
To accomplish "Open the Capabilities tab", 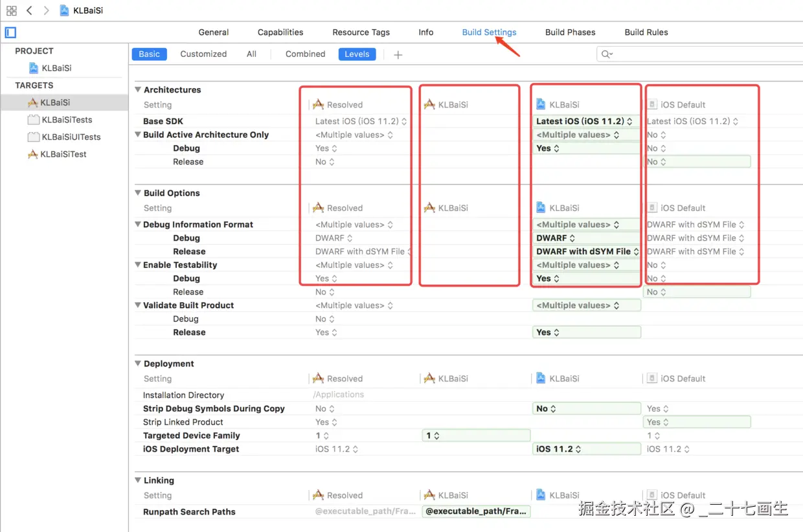I will (280, 32).
